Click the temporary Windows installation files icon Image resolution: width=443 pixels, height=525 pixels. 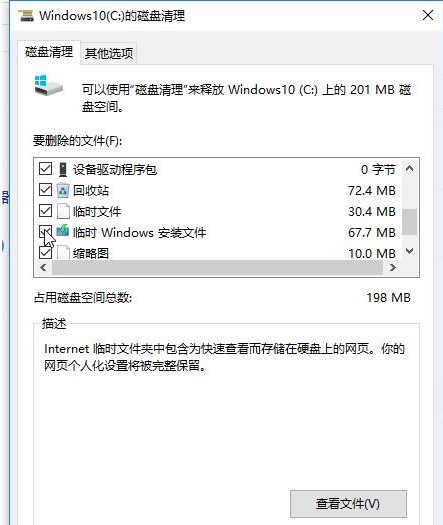(x=63, y=231)
